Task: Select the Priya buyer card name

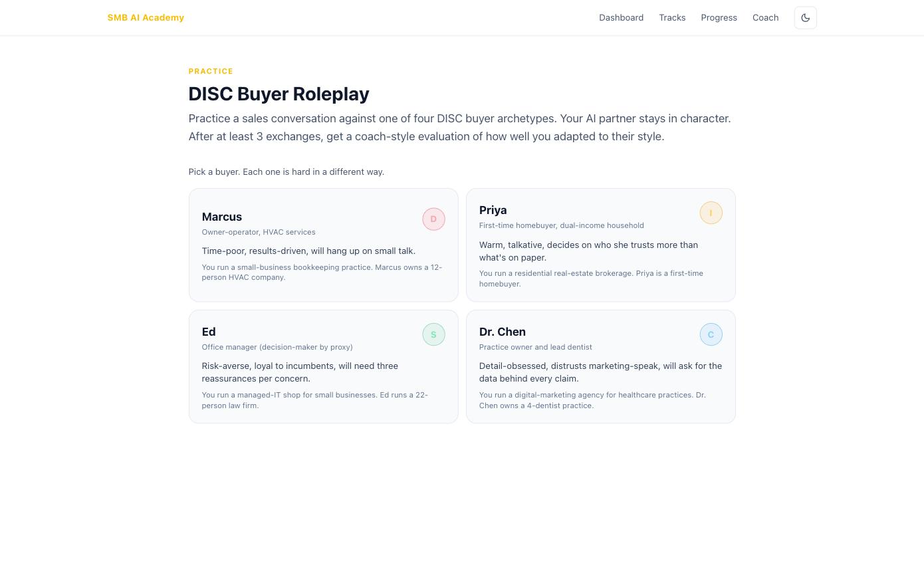Action: click(493, 210)
